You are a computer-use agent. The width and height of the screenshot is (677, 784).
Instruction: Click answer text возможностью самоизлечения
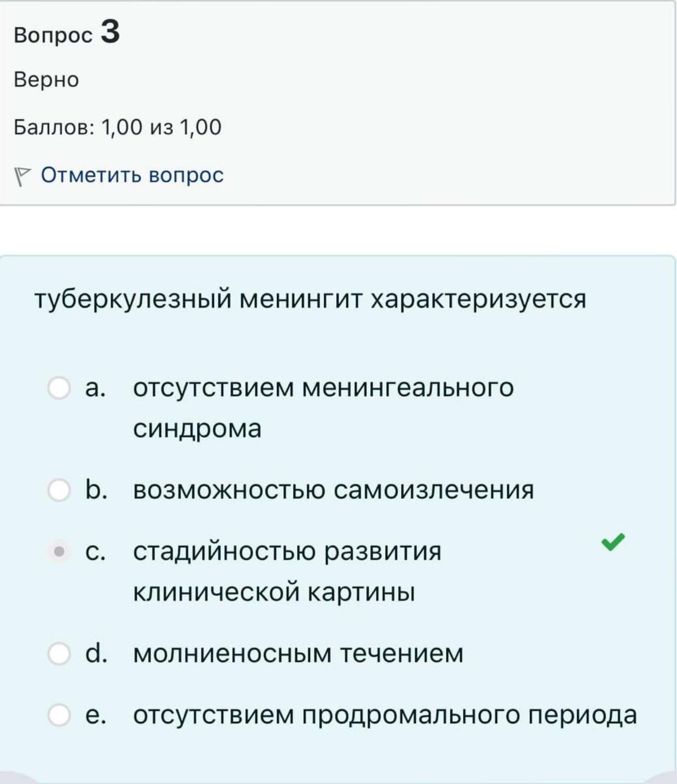[x=333, y=490]
